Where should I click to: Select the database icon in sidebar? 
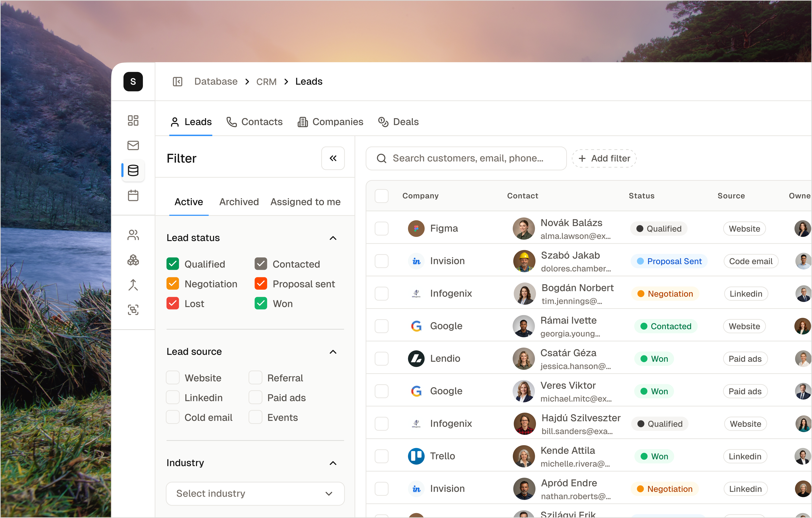133,171
